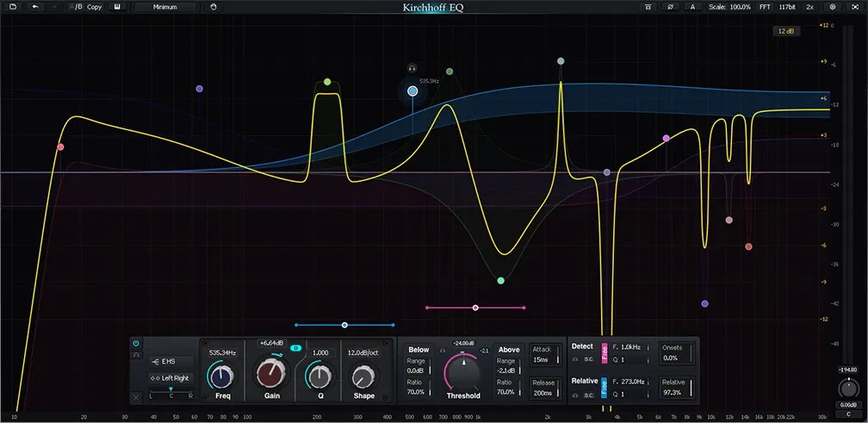Click the Q knob
The height and width of the screenshot is (423, 868).
click(319, 376)
